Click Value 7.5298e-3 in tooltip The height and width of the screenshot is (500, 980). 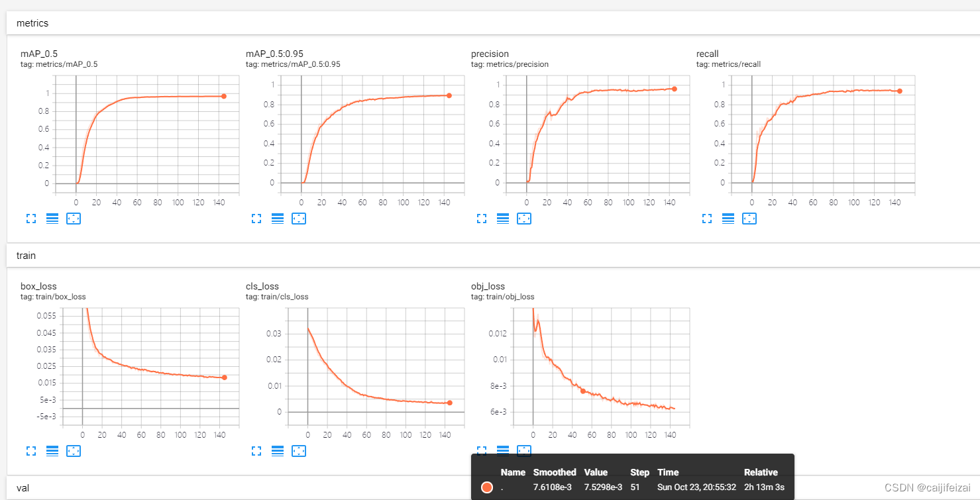(603, 487)
